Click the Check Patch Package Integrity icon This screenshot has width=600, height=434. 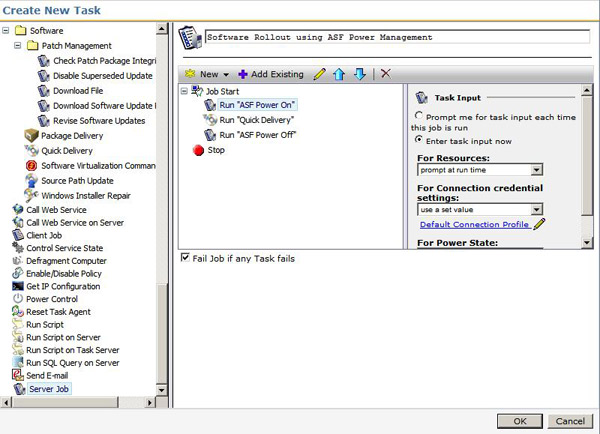(x=44, y=61)
